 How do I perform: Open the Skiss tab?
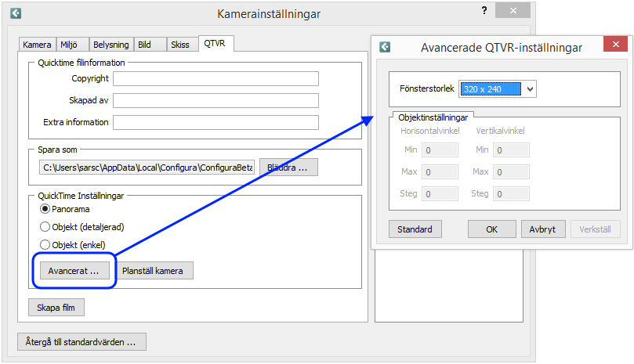(180, 45)
